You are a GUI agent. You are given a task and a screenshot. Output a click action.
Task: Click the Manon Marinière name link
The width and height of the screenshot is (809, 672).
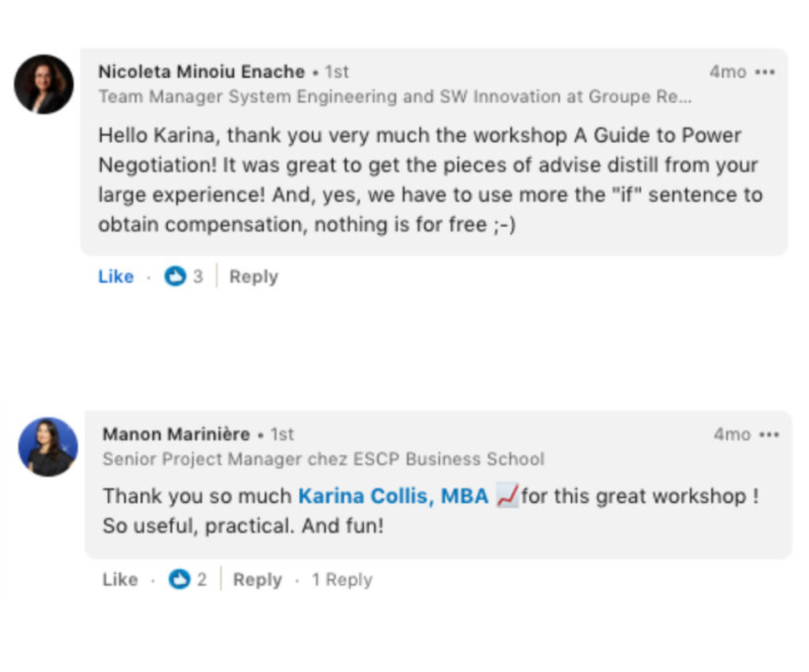[x=176, y=434]
